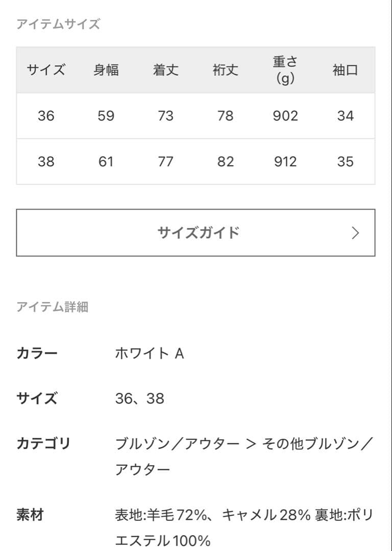Select size 38 in the size table
392x551 pixels.
[x=46, y=162]
